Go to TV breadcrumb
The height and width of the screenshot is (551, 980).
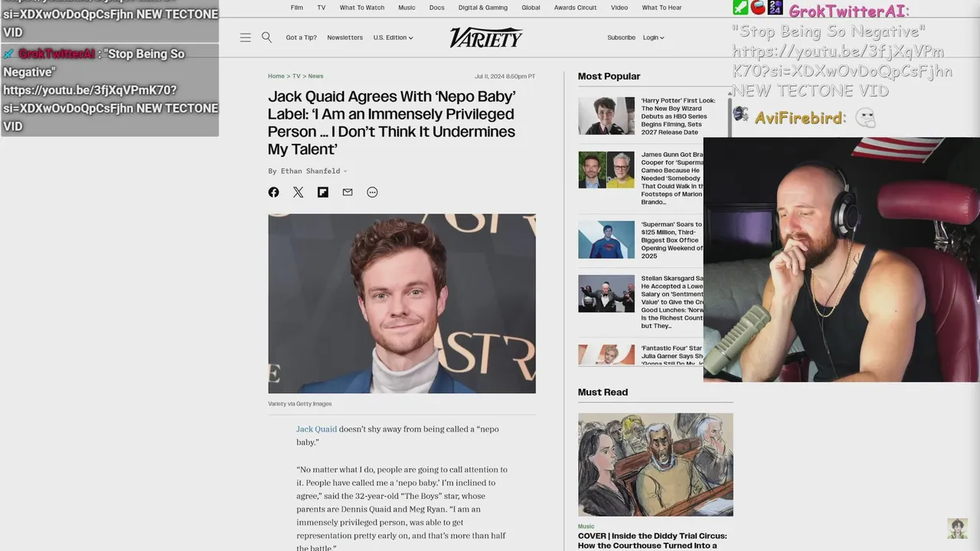pyautogui.click(x=296, y=77)
